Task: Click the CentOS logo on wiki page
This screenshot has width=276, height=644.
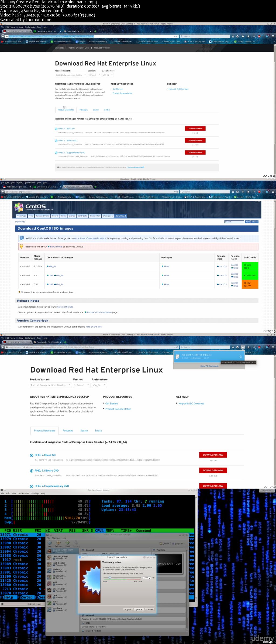Action: (33, 207)
